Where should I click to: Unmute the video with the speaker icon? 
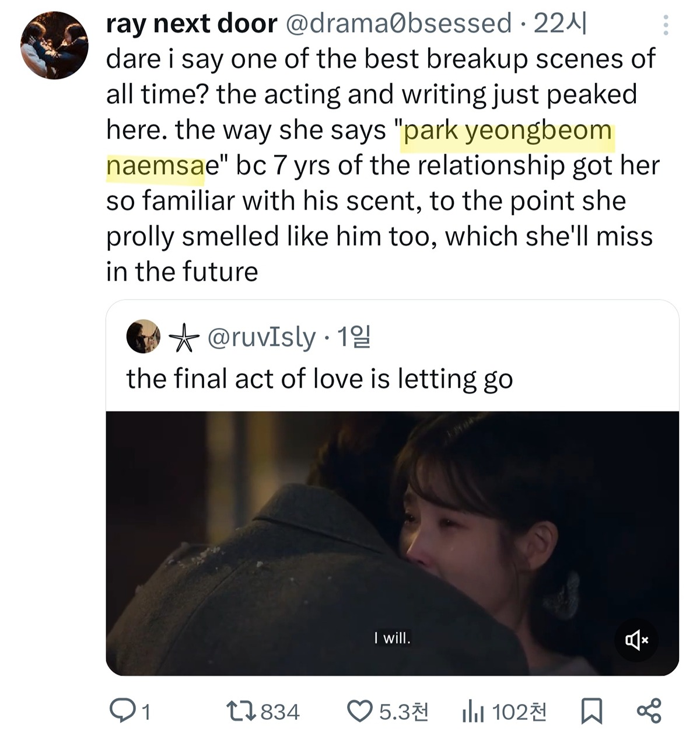tap(636, 640)
